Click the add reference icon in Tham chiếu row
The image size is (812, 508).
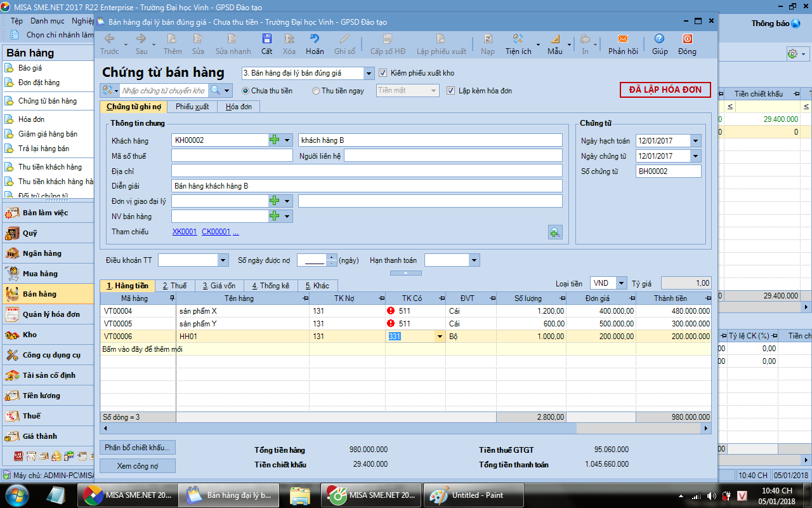(555, 232)
